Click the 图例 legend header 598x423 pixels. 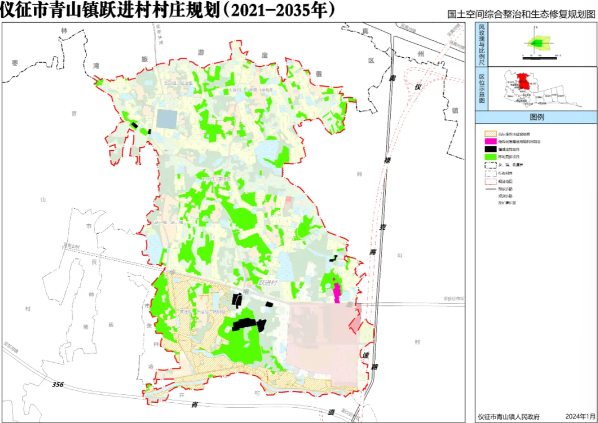point(536,117)
